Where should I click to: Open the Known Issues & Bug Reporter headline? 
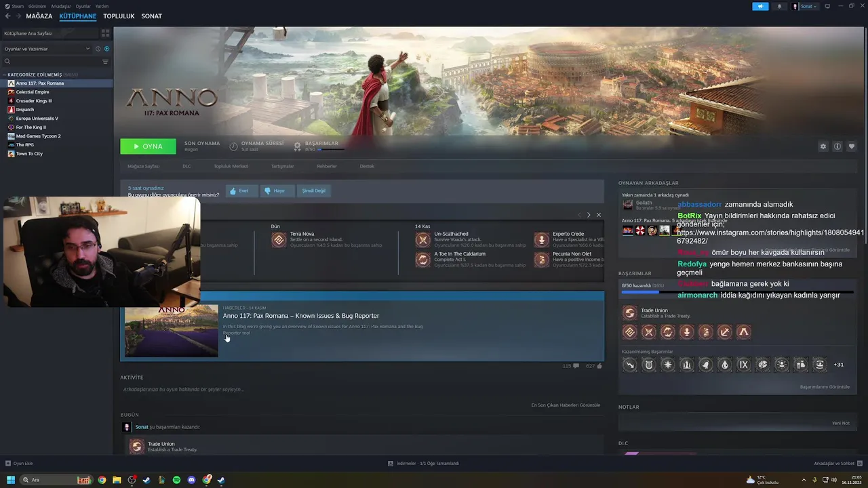pos(301,316)
